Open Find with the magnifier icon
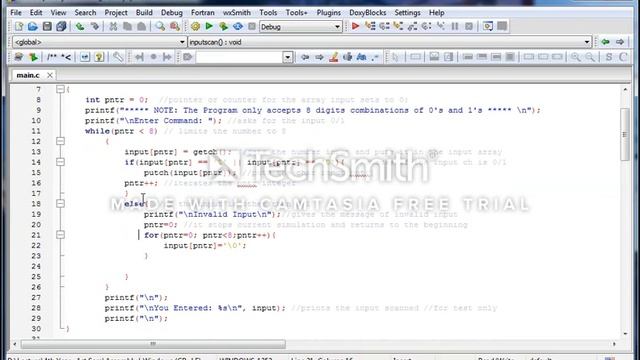 pos(160,27)
